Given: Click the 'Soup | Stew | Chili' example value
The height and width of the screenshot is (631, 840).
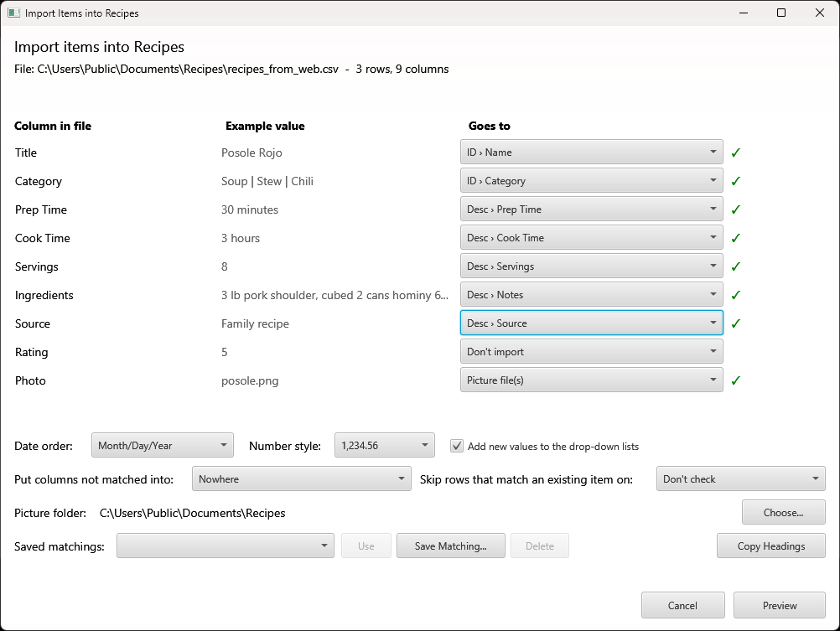Looking at the screenshot, I should coord(267,181).
